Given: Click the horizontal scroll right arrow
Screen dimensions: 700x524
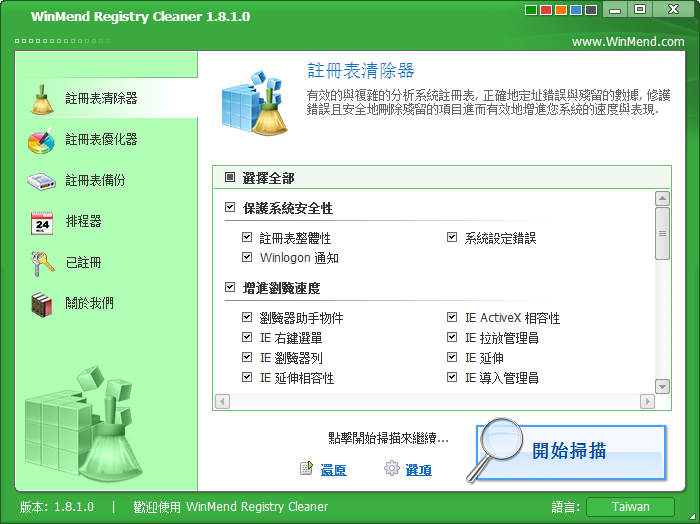Looking at the screenshot, I should 647,401.
